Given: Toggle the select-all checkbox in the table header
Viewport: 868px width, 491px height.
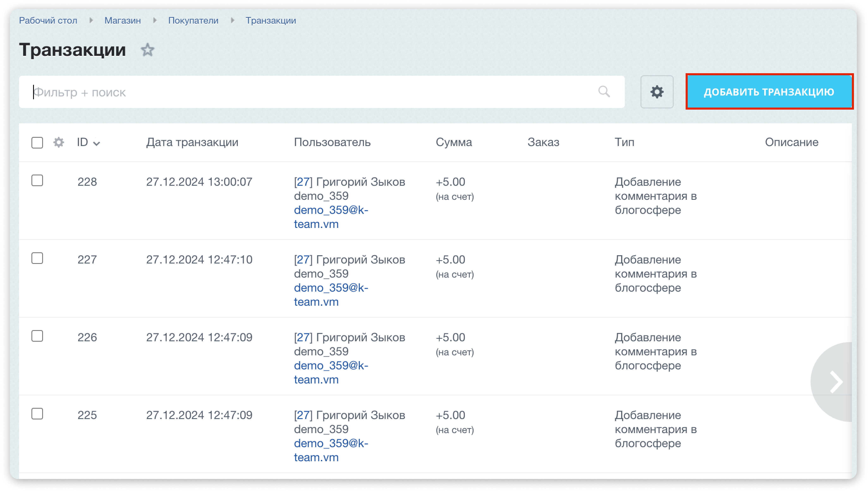Looking at the screenshot, I should point(37,143).
